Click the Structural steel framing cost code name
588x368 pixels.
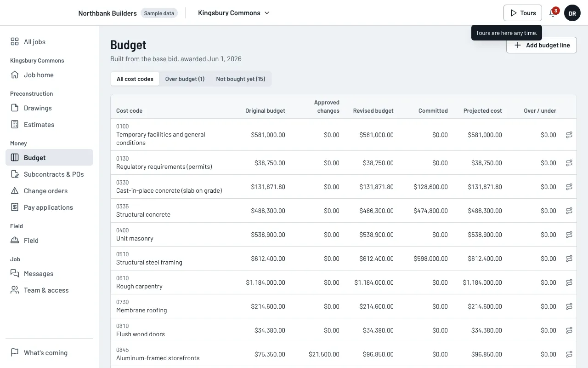pos(149,262)
